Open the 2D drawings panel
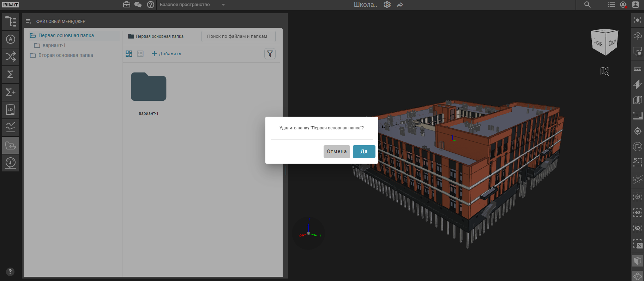 pos(11,110)
